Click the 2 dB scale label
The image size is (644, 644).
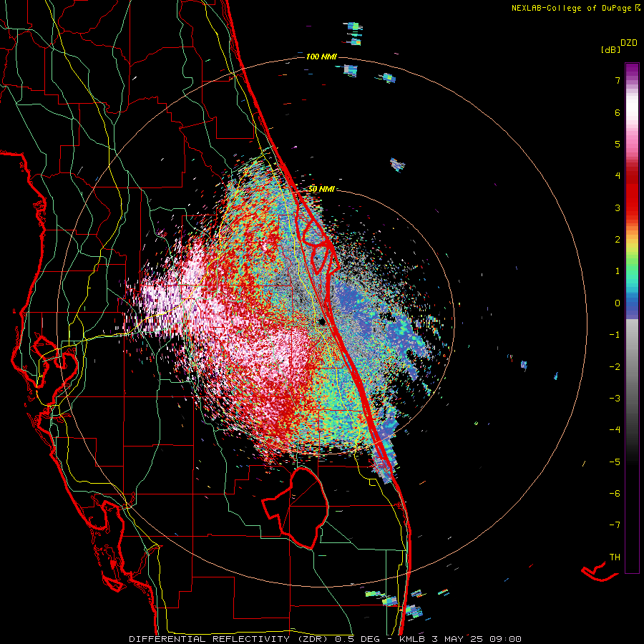click(x=618, y=240)
